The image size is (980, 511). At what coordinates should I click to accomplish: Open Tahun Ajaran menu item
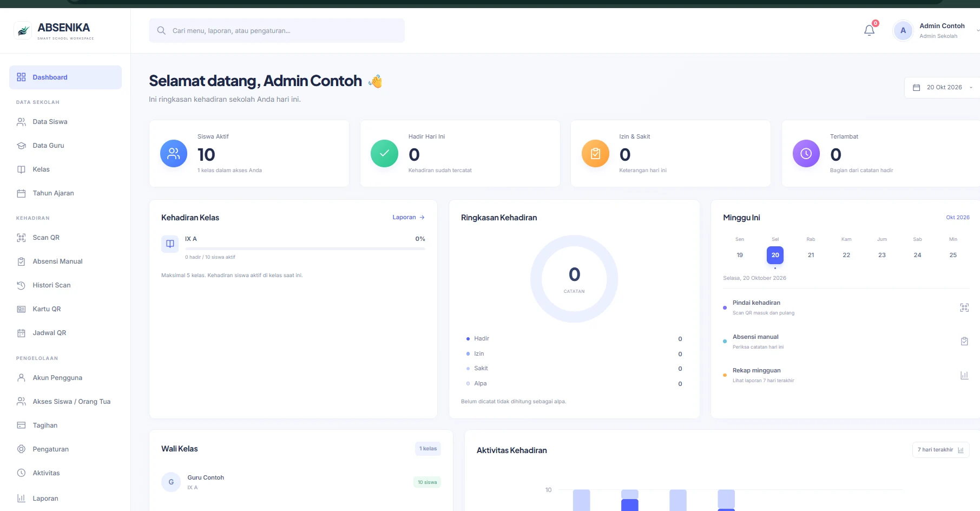65,193
